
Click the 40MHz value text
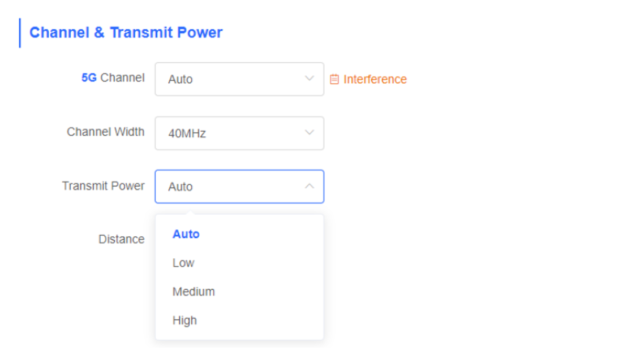click(187, 134)
